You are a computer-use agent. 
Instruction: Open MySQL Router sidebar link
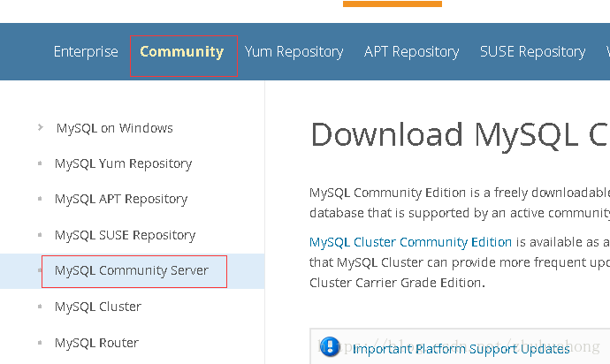(x=97, y=343)
